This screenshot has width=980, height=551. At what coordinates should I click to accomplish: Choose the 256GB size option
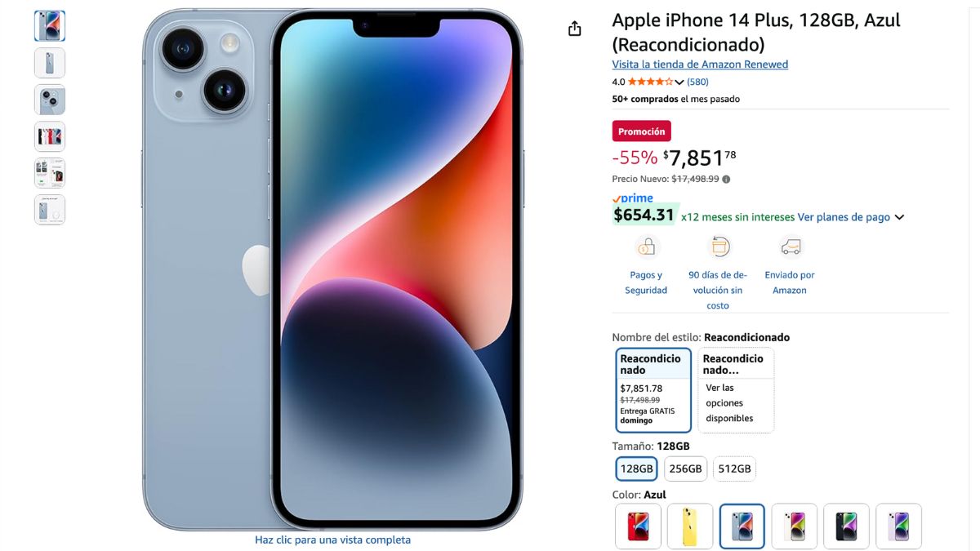pos(686,469)
